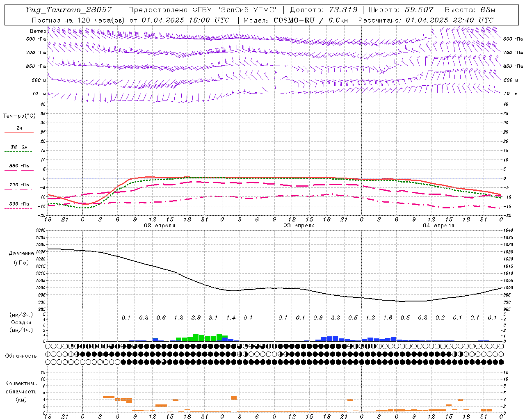Click the precipitation value 2.2
The height and width of the screenshot is (420, 525).
click(x=336, y=318)
